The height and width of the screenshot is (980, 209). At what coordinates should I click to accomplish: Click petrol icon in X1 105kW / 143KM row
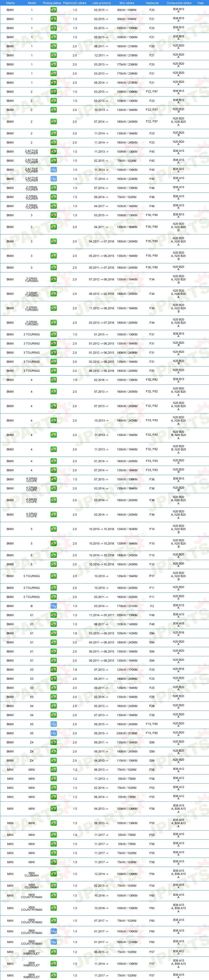[54, 634]
